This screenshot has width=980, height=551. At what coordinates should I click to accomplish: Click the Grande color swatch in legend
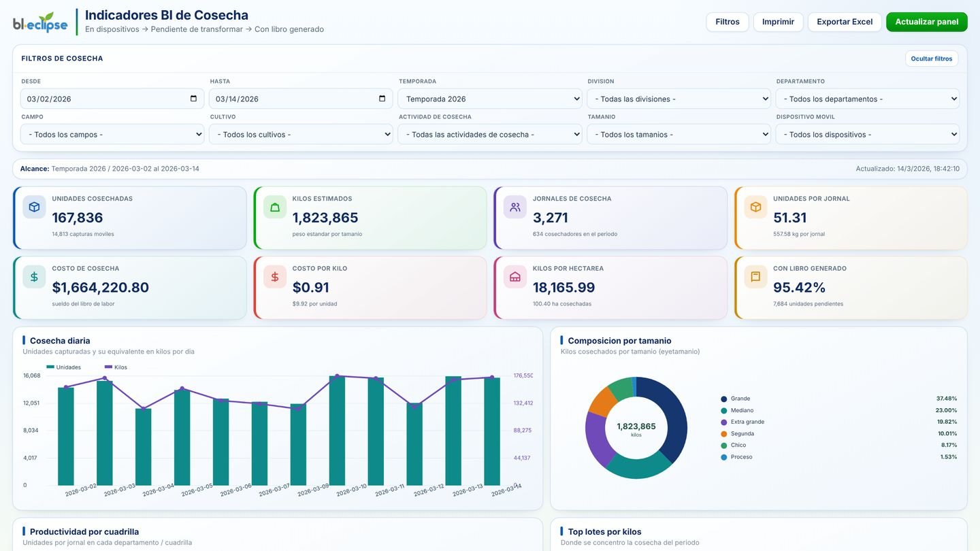(x=724, y=399)
